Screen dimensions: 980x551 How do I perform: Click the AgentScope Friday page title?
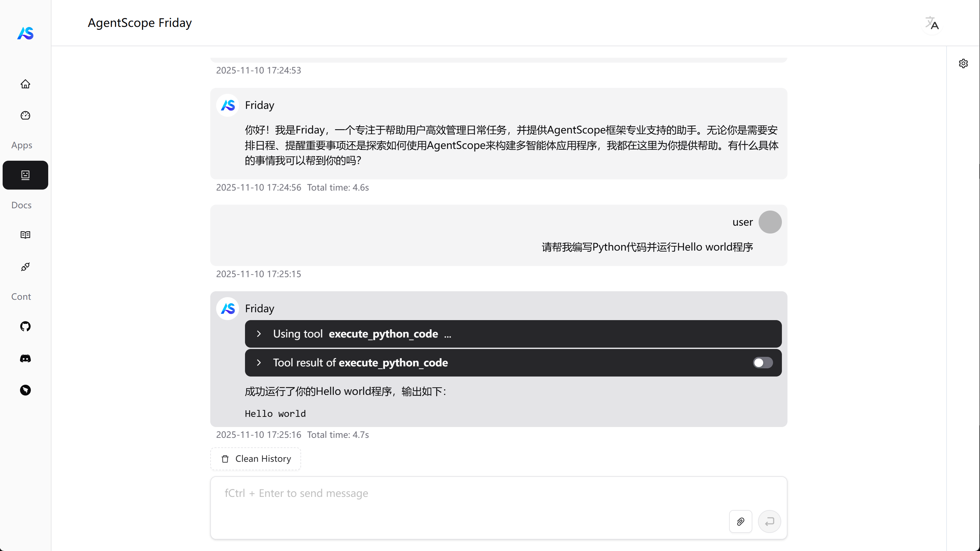pyautogui.click(x=140, y=23)
